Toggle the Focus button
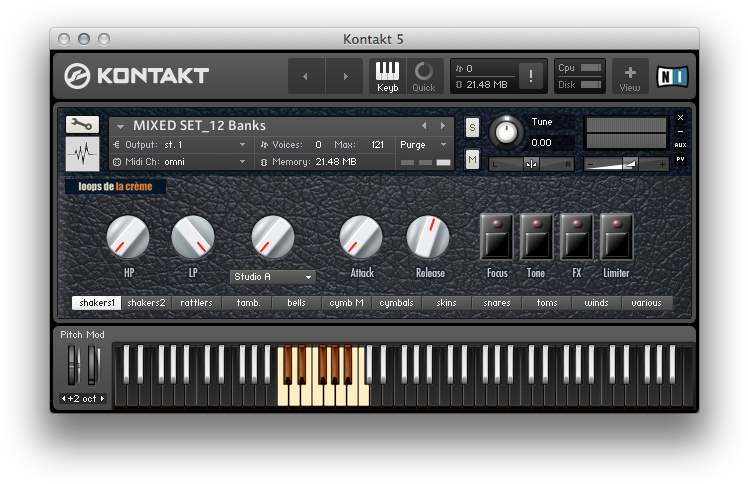 coord(497,238)
